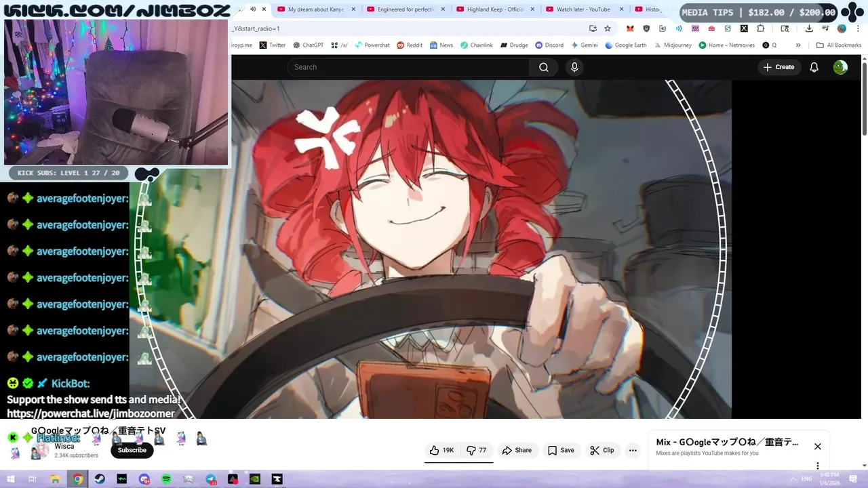Open the Wisca channel name link

pos(64,447)
